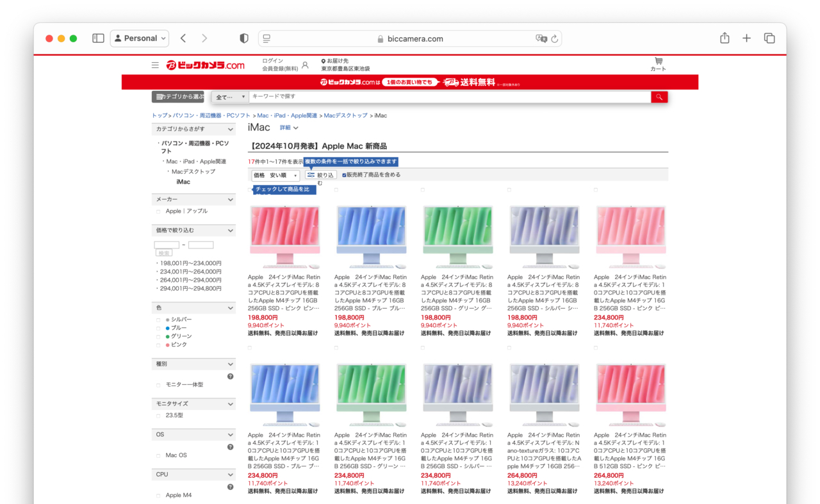Open the privacy report shield icon
The image size is (820, 504).
tap(244, 38)
